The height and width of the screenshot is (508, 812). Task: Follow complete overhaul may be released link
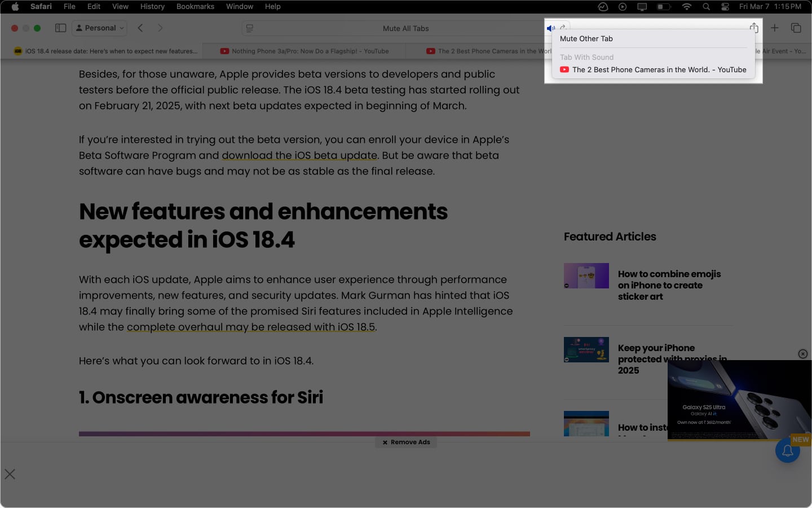point(251,327)
